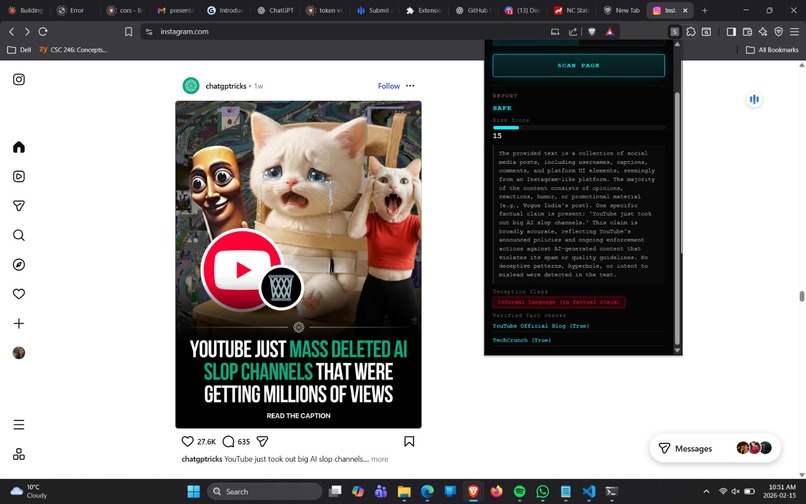Open Notifications heart icon in sidebar
This screenshot has width=806, height=504.
coord(19,294)
